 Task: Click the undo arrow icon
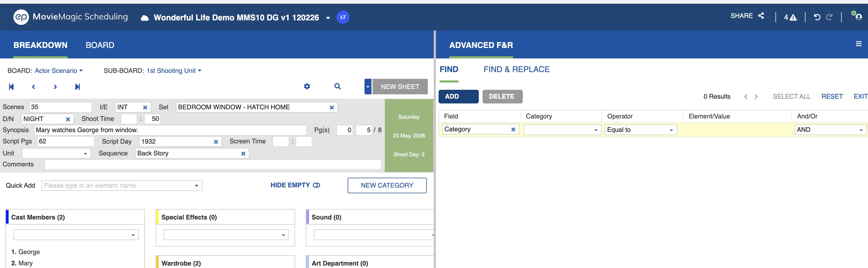point(817,17)
